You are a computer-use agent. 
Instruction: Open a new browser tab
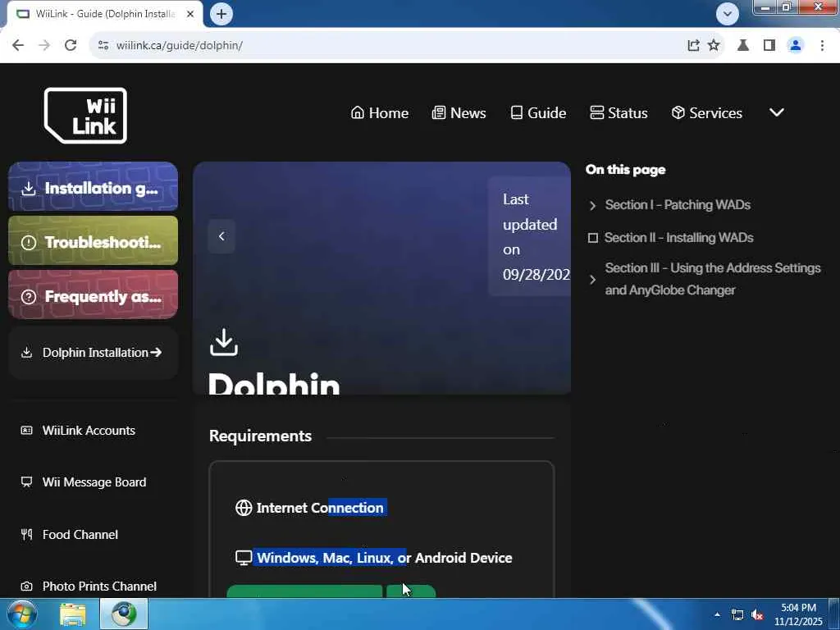(x=221, y=14)
